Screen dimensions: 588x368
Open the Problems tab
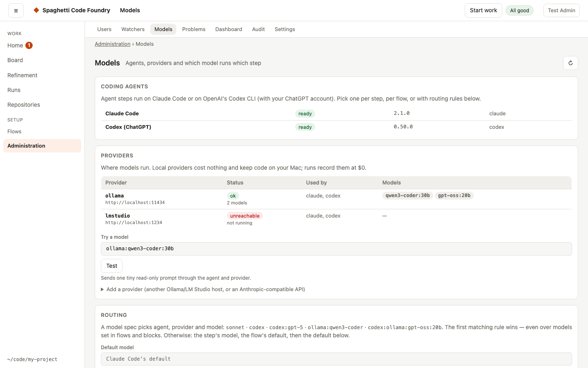pos(194,29)
